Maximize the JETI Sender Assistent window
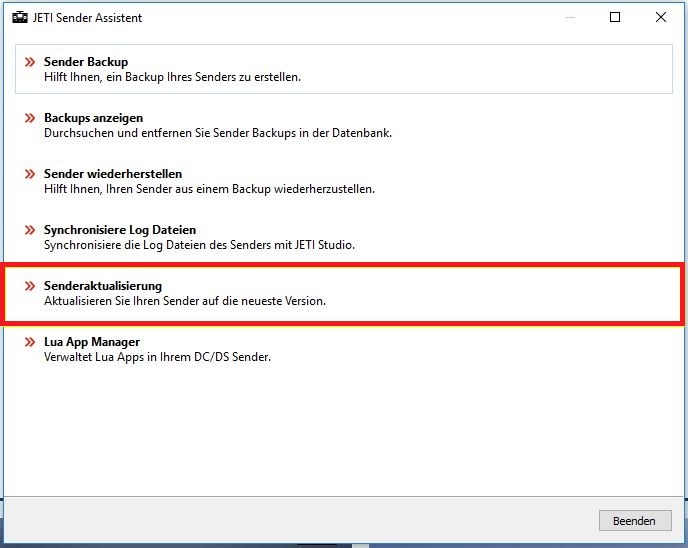This screenshot has height=548, width=688. [615, 17]
